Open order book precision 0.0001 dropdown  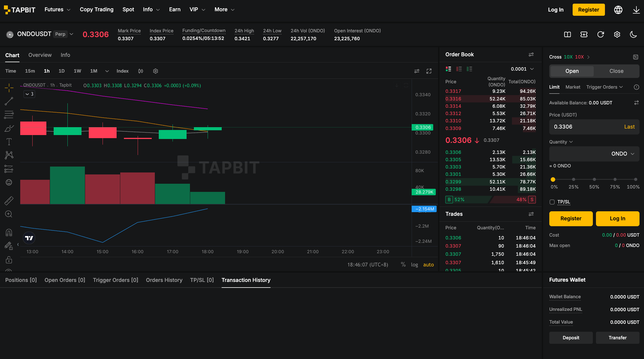(522, 69)
